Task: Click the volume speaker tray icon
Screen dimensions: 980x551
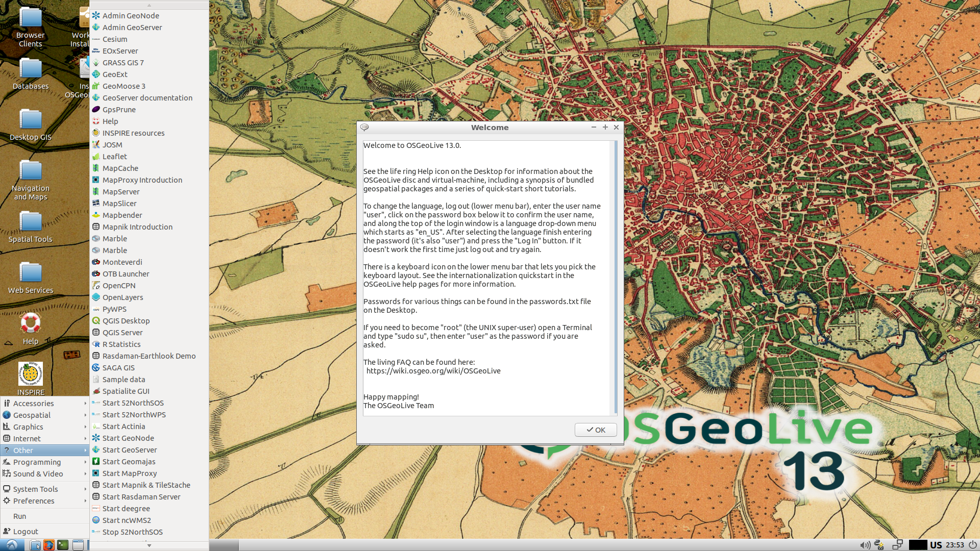Action: pos(865,545)
